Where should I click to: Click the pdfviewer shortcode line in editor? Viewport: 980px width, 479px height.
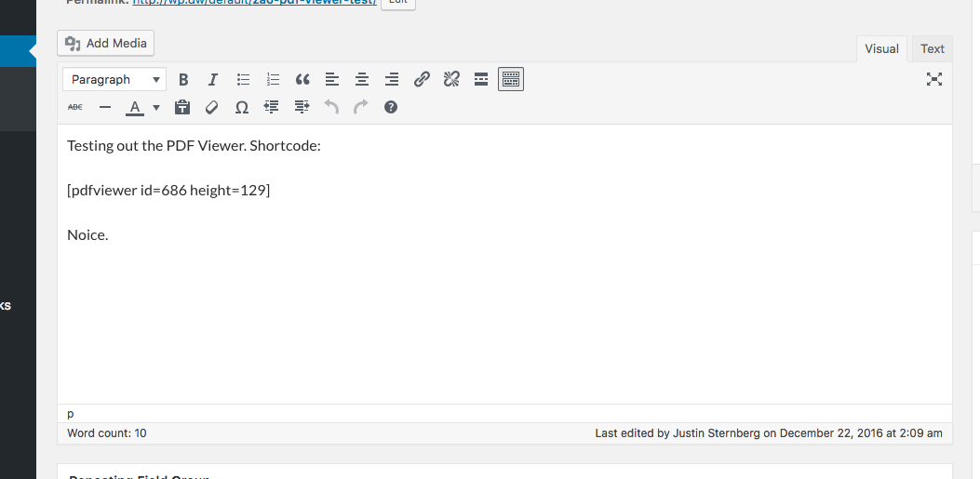pos(168,191)
